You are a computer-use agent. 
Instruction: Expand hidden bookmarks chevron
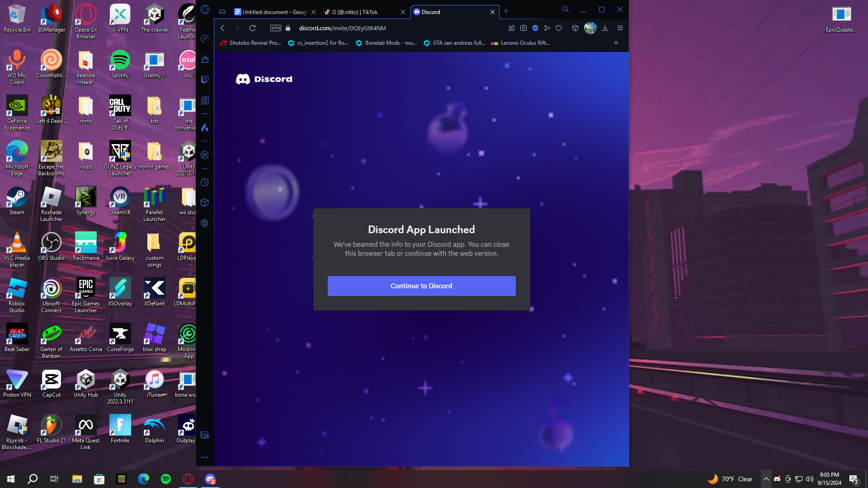click(x=616, y=43)
